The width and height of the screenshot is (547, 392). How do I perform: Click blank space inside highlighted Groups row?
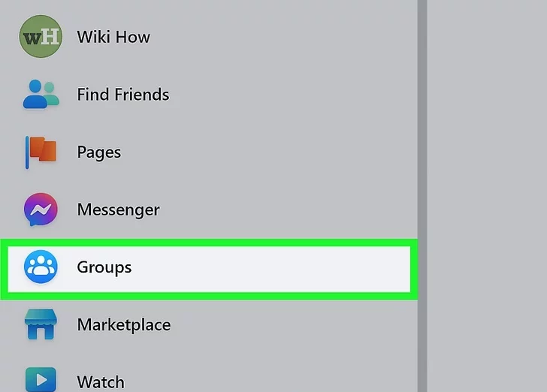click(x=286, y=267)
